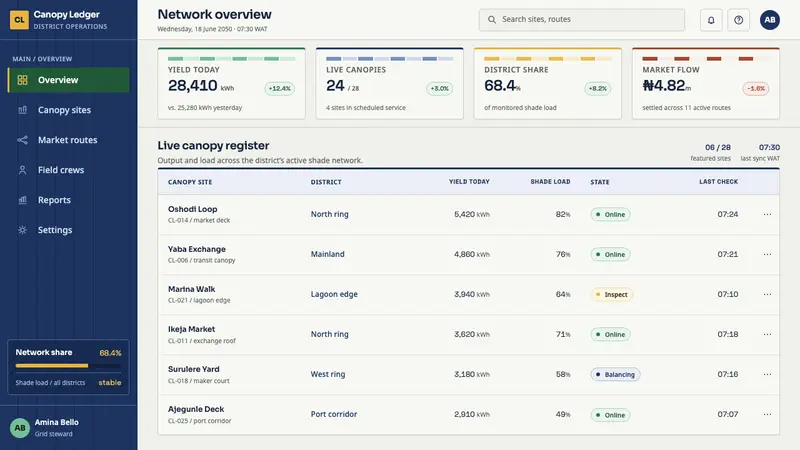Image resolution: width=800 pixels, height=450 pixels.
Task: Click the +12.4% yield badge
Action: [x=279, y=88]
